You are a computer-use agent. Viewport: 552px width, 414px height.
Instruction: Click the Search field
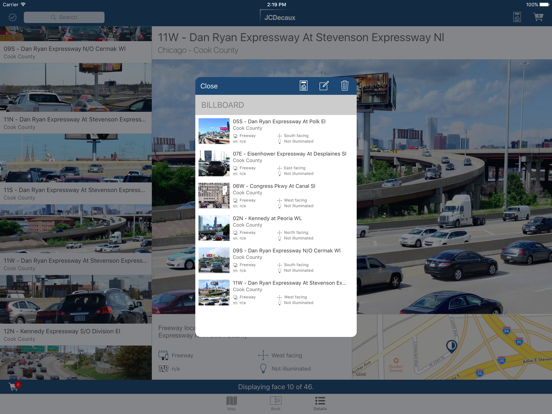(64, 17)
